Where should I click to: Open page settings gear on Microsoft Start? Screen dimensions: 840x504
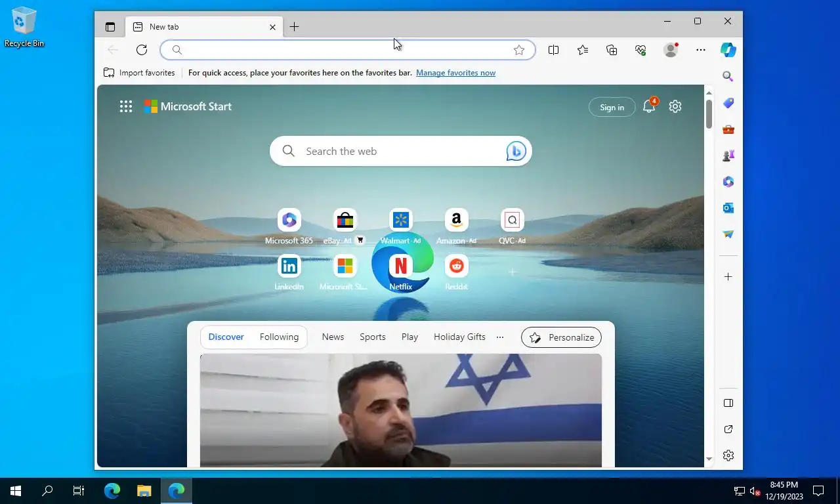pyautogui.click(x=675, y=106)
